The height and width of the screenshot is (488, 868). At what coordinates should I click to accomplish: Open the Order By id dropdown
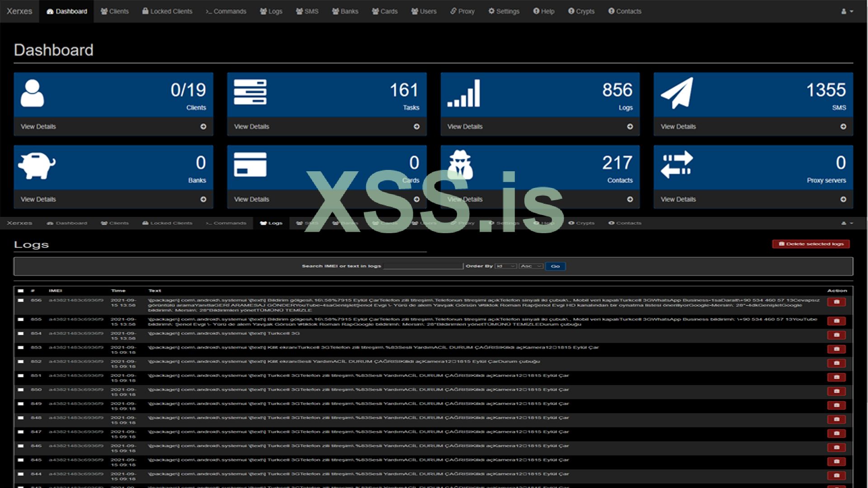(x=505, y=266)
